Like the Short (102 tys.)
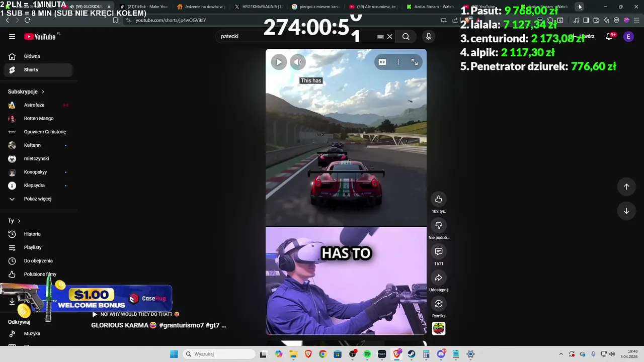The image size is (644, 362). 439,199
